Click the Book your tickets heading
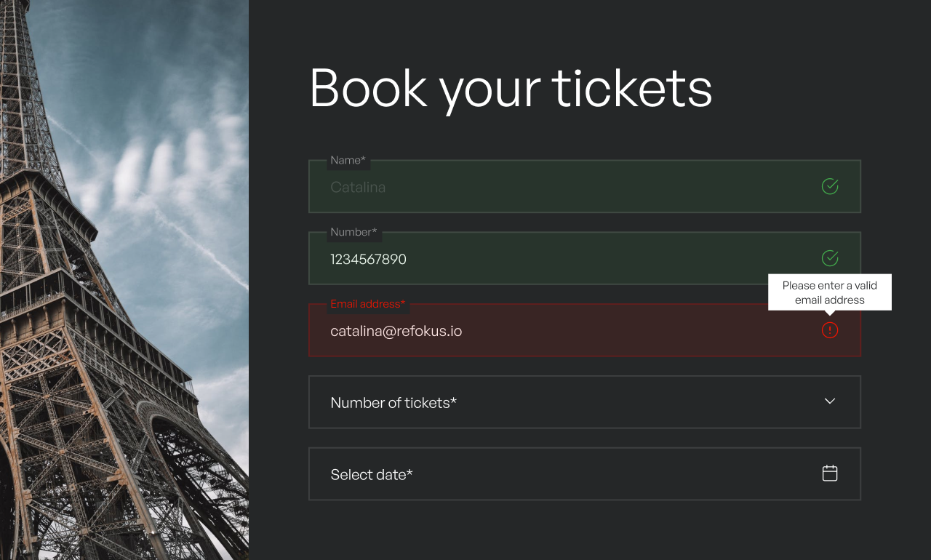Screen dimensions: 931x560 511,89
